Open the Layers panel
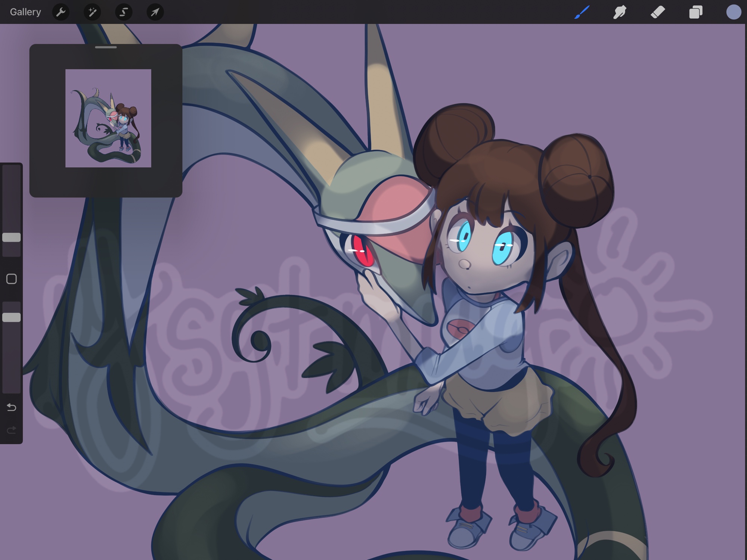This screenshot has height=560, width=747. click(695, 12)
